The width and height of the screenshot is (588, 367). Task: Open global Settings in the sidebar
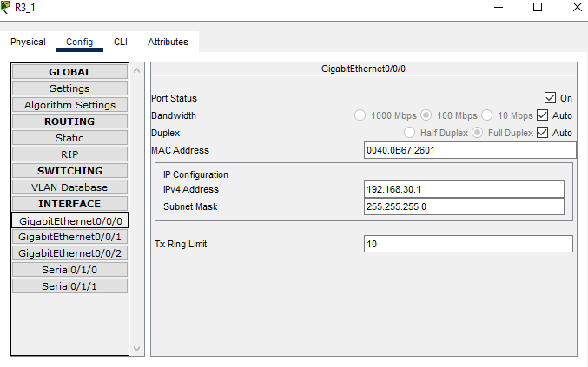69,88
